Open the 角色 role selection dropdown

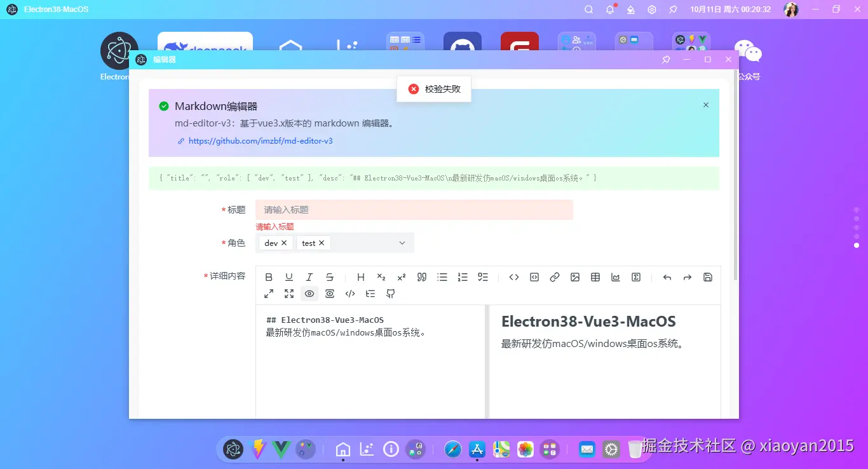coord(401,243)
